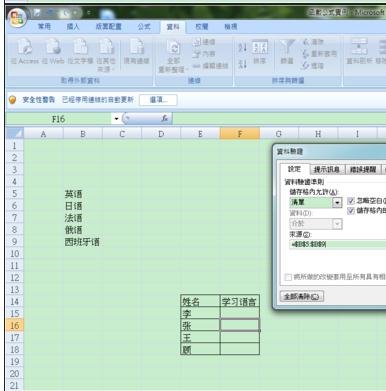Select the 学习语言 header cell
Screen dimensions: 386x391
tap(240, 301)
